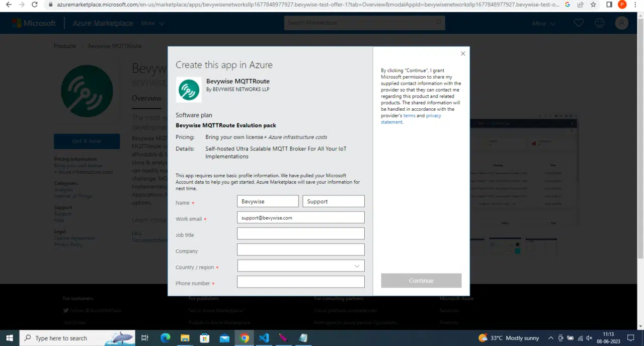Open the Windows Start menu
644x346 pixels.
coord(10,338)
